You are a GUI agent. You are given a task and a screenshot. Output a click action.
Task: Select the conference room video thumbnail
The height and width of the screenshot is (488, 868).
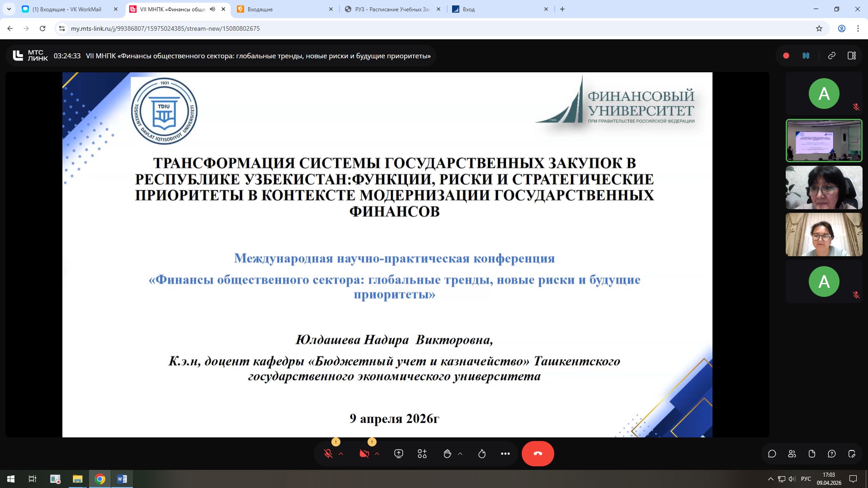[824, 141]
